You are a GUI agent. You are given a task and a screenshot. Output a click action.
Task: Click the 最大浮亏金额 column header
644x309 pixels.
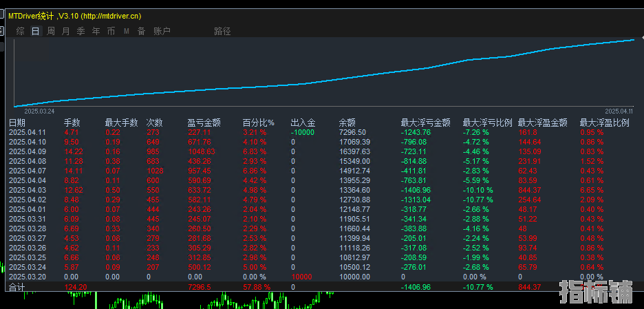(425, 122)
